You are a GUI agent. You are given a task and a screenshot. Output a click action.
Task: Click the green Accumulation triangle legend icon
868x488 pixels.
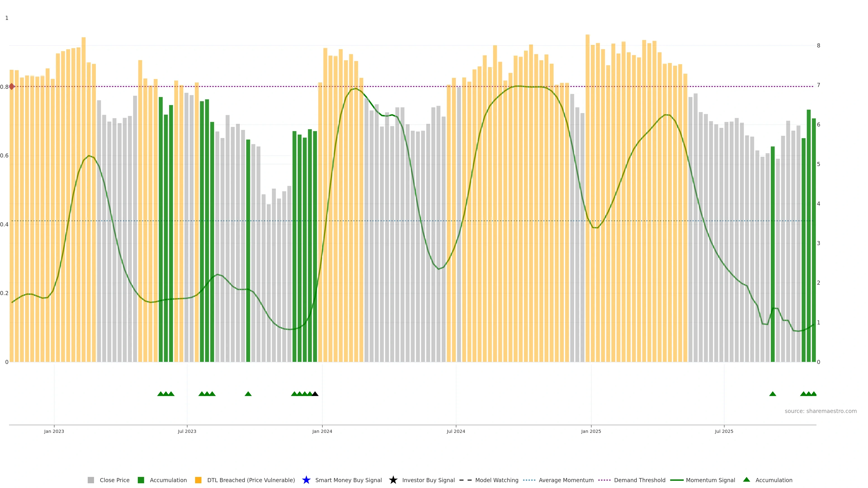pyautogui.click(x=746, y=480)
